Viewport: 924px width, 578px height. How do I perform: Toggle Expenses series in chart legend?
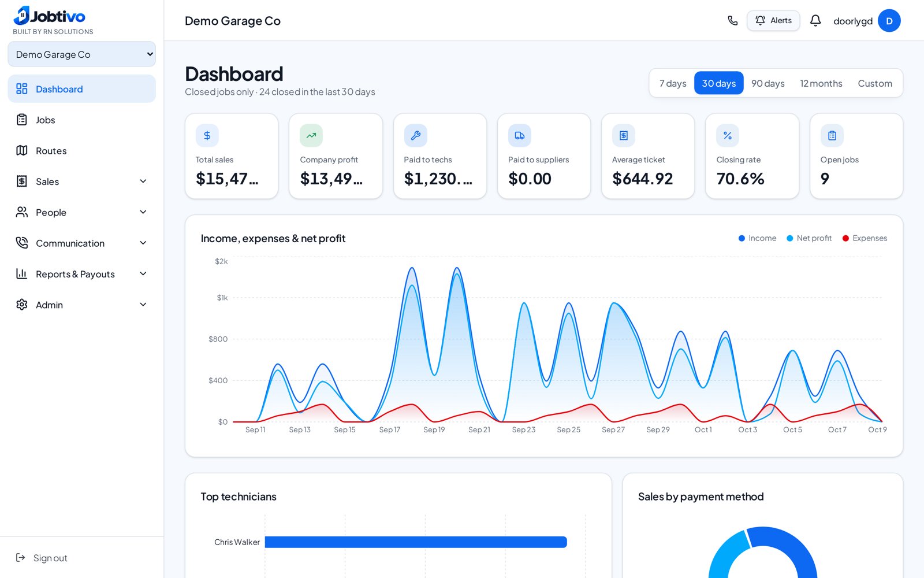click(x=865, y=238)
